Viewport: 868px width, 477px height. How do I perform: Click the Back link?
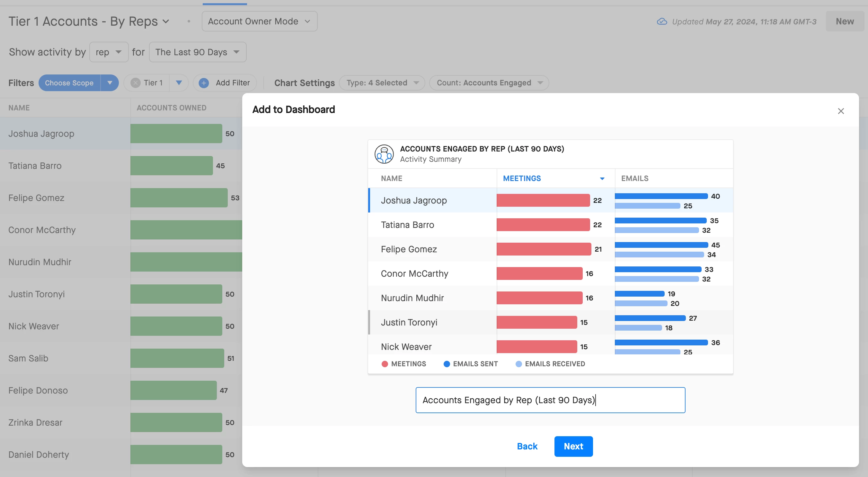click(527, 447)
